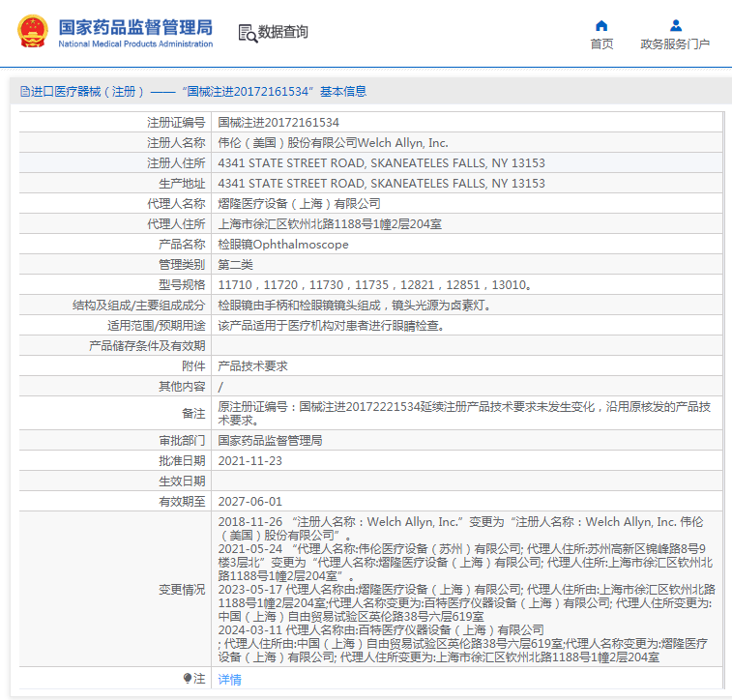Click model specs 11710，11720 value
The width and height of the screenshot is (732, 700).
point(374,285)
